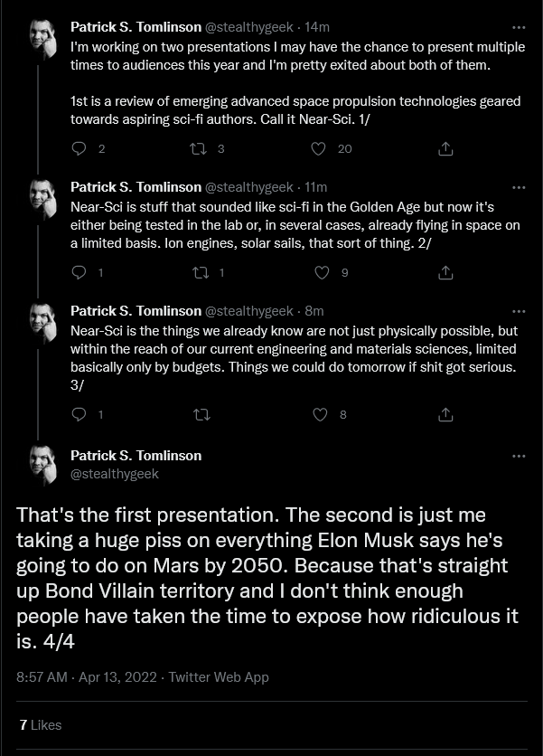Open the Twitter Web App source link
The image size is (543, 756).
pyautogui.click(x=219, y=677)
